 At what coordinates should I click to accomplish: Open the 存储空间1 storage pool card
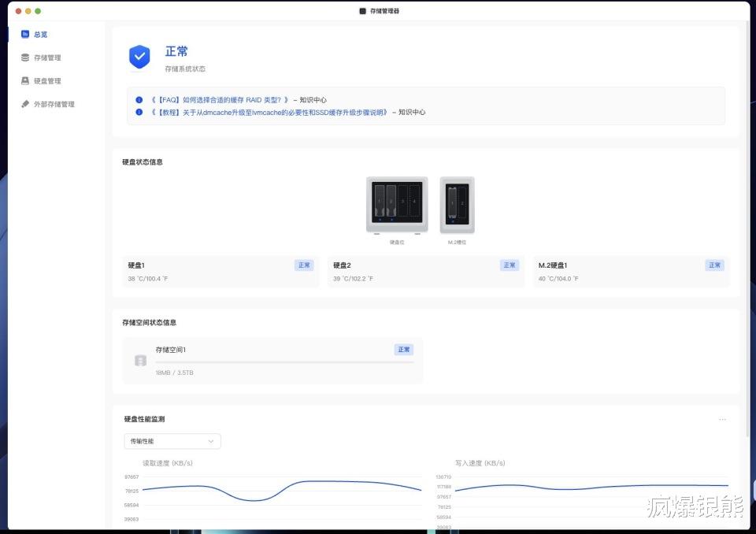[x=272, y=361]
